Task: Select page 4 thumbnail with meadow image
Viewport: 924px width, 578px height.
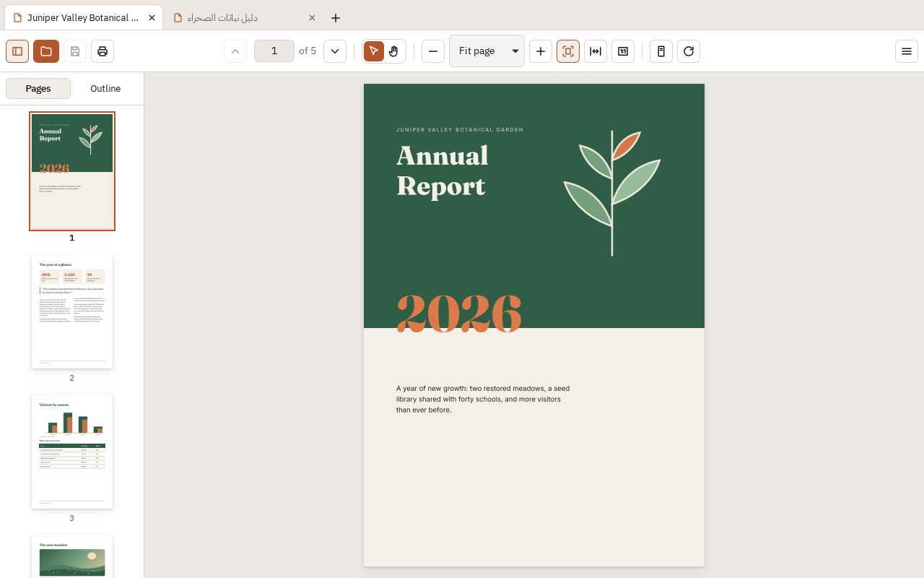Action: click(x=72, y=556)
